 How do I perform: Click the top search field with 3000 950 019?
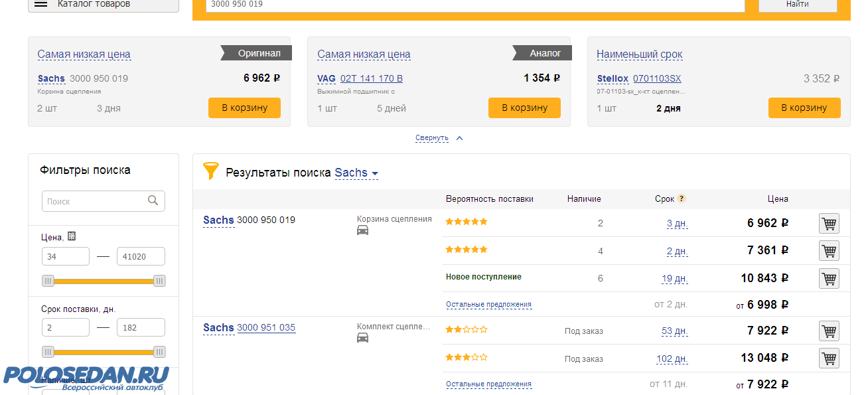pos(475,5)
